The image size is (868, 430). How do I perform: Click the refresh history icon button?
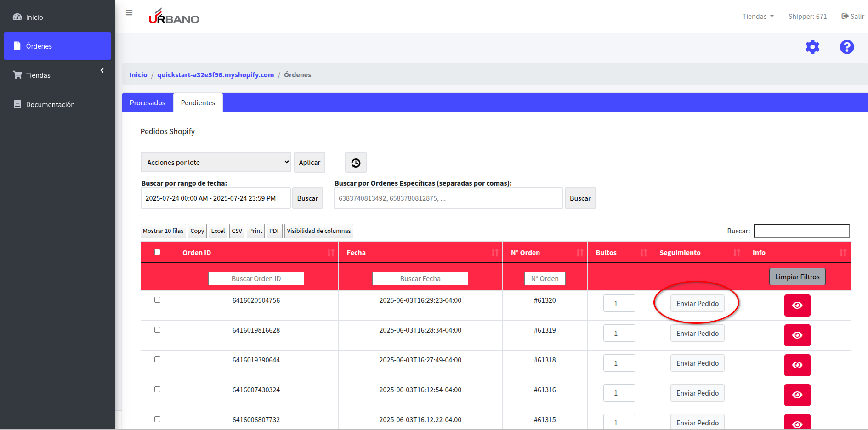tap(356, 163)
